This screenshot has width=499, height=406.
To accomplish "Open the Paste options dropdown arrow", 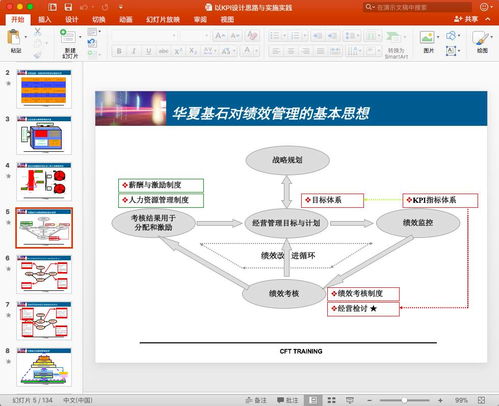I will coord(26,37).
